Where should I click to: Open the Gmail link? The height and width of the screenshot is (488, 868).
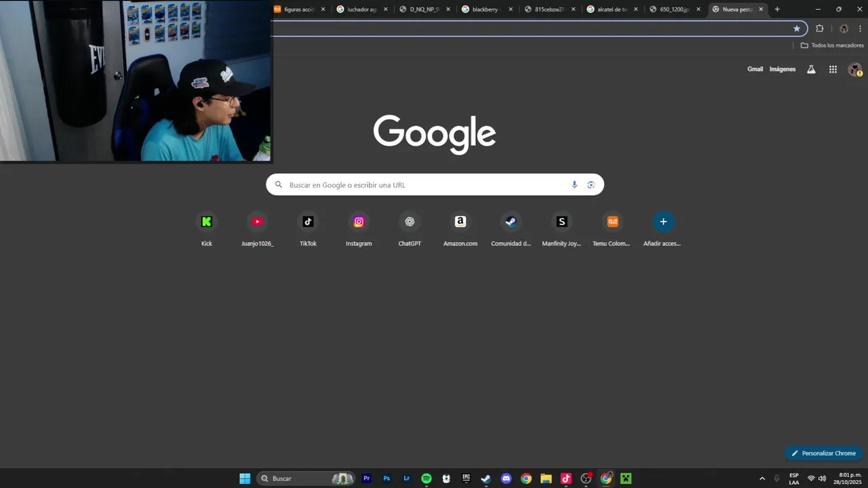point(755,69)
